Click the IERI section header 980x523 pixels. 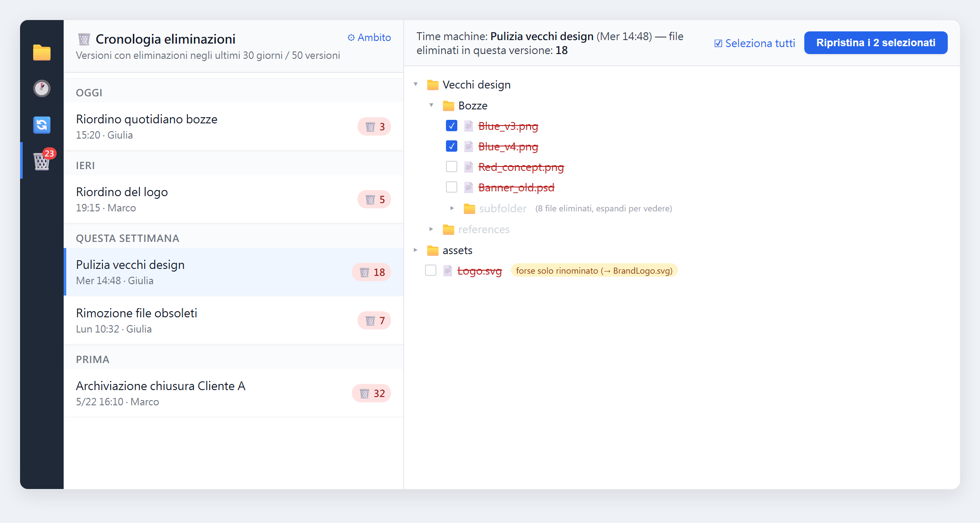pyautogui.click(x=85, y=166)
